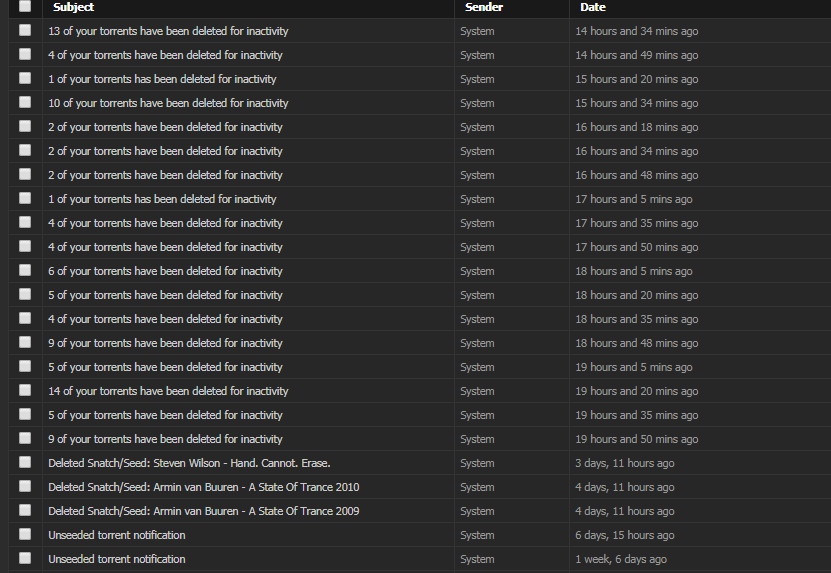Open the 13 torrents deleted for inactivity message
831x573 pixels.
coord(168,31)
